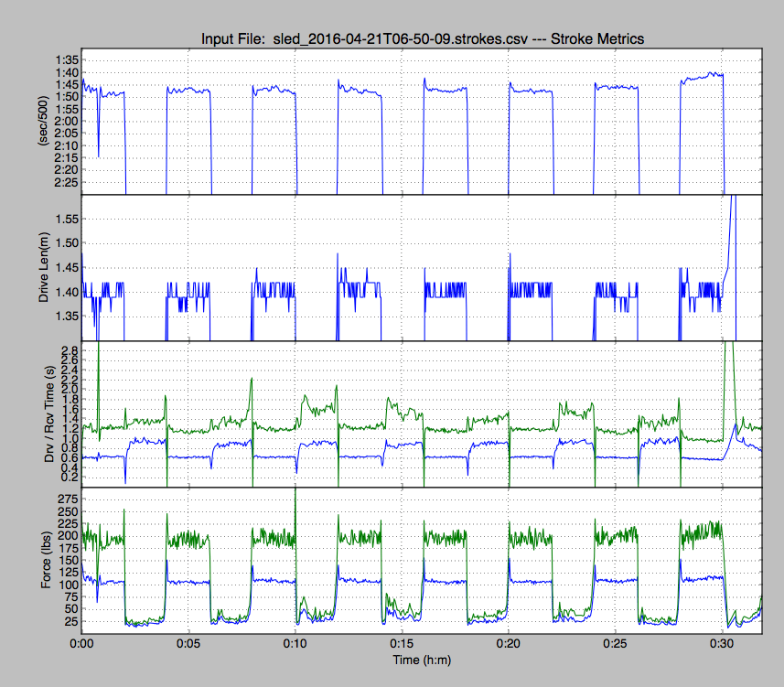Click the 1.50 tick on Drive Len axis

[x=65, y=242]
